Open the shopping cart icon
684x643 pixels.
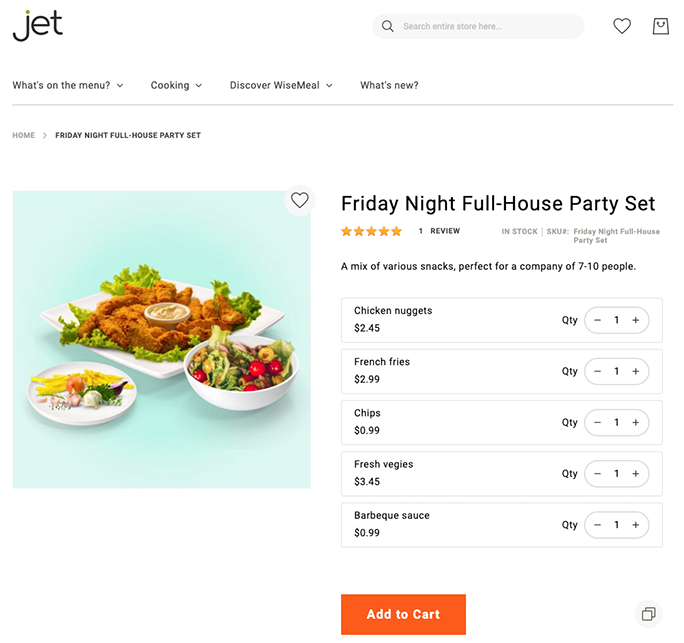click(x=660, y=27)
